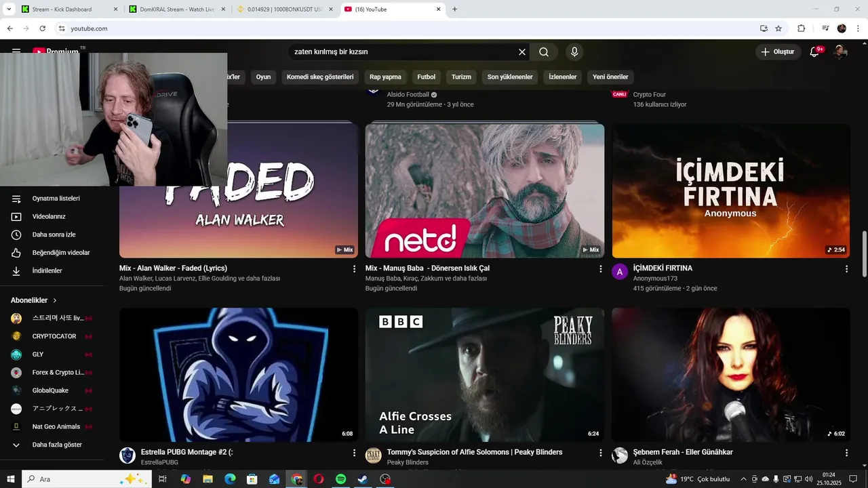Image resolution: width=868 pixels, height=488 pixels.
Task: Open options for İÇİMDEKİ FIRTINA video
Action: pyautogui.click(x=846, y=269)
